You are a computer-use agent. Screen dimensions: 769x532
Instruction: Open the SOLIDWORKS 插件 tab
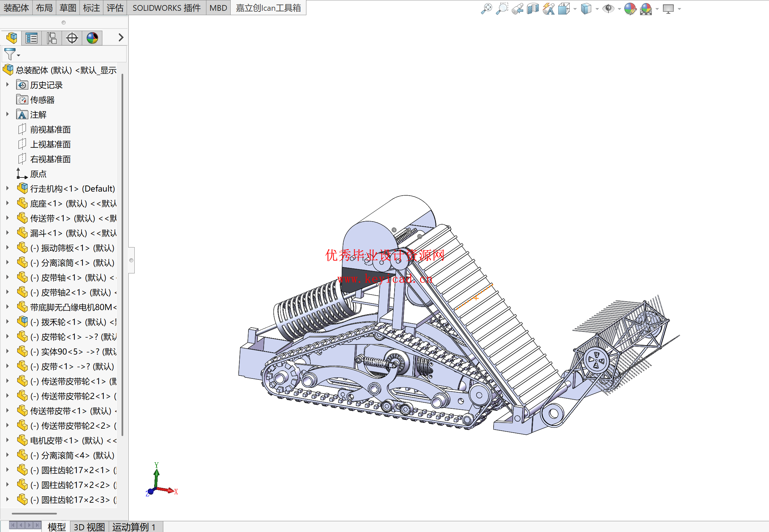point(166,8)
